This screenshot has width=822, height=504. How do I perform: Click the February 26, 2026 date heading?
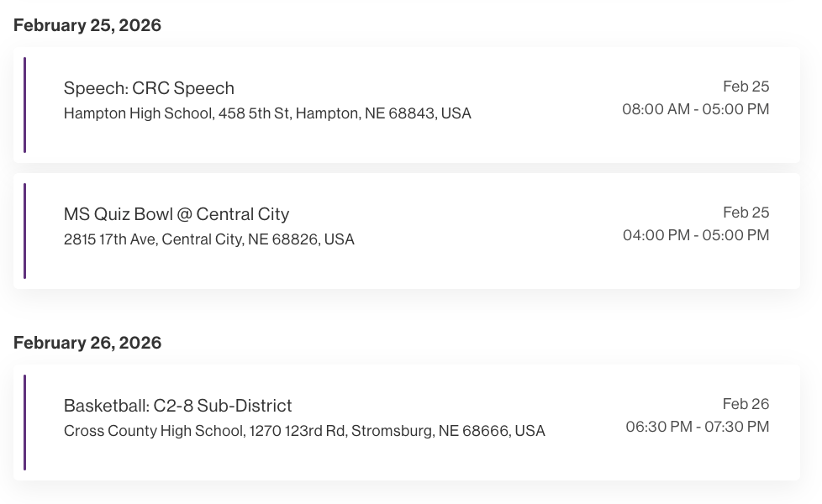coord(87,343)
